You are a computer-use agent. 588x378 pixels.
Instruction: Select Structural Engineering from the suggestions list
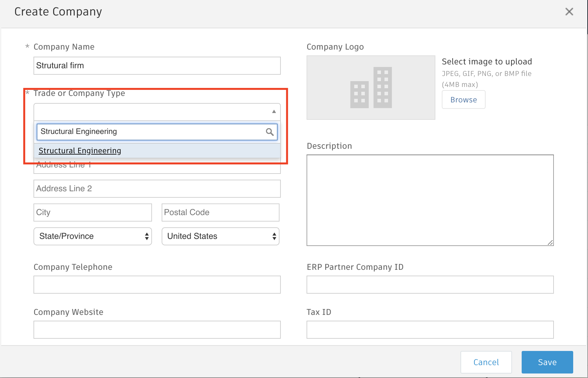coord(80,150)
